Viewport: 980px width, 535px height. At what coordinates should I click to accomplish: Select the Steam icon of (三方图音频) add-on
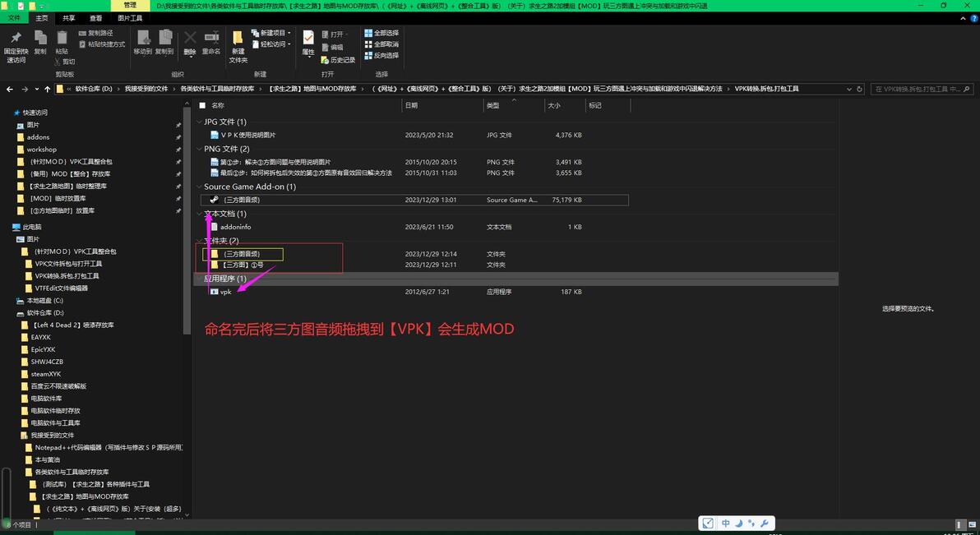[214, 200]
